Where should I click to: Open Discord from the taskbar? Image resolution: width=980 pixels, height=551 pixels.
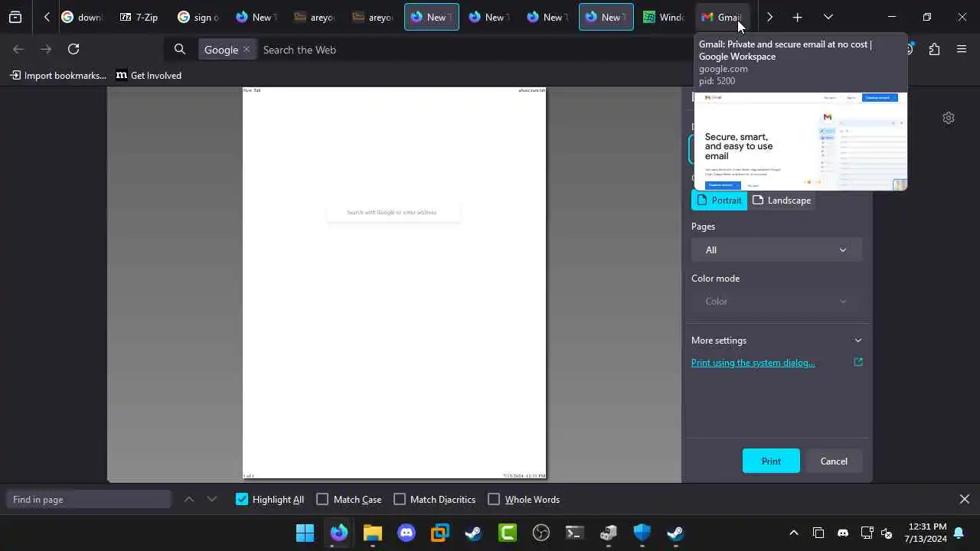407,533
